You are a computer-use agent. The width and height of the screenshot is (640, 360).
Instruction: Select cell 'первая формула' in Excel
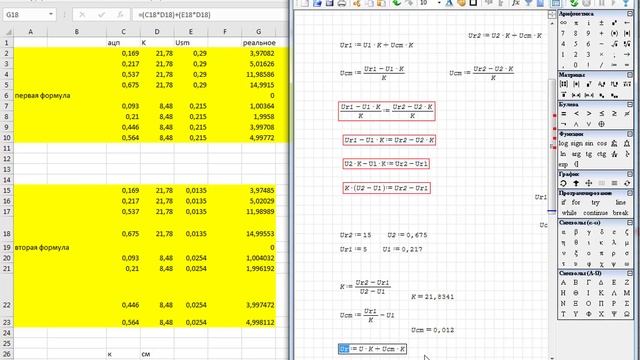42,96
